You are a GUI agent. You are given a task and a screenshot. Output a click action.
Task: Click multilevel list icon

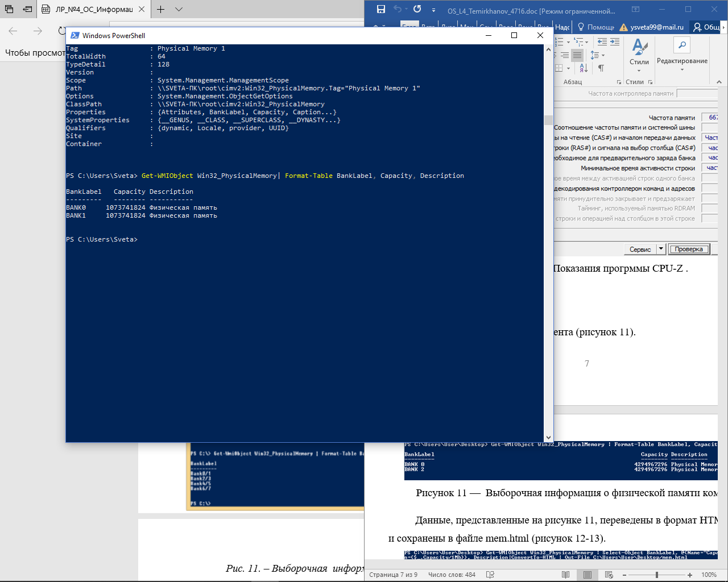click(x=579, y=42)
